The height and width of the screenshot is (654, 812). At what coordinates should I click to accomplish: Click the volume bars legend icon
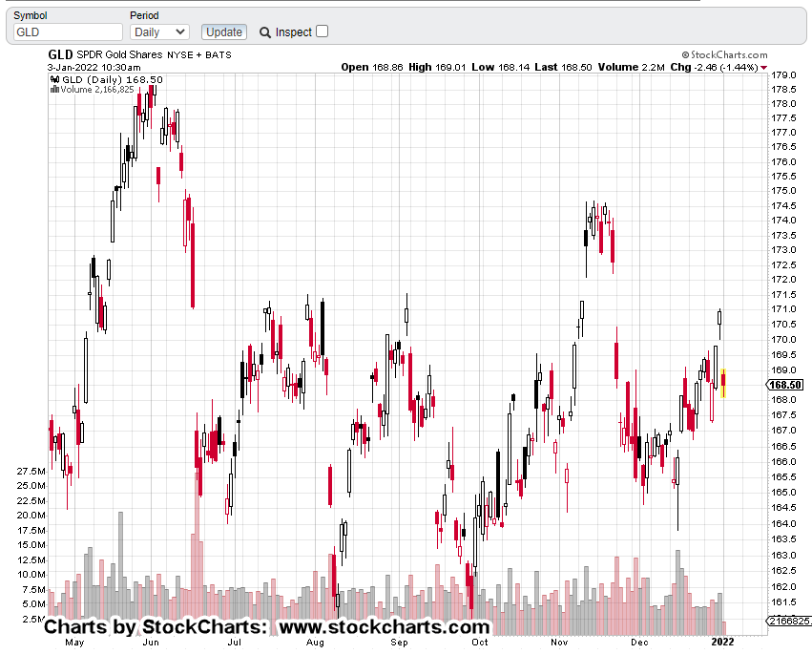click(54, 90)
